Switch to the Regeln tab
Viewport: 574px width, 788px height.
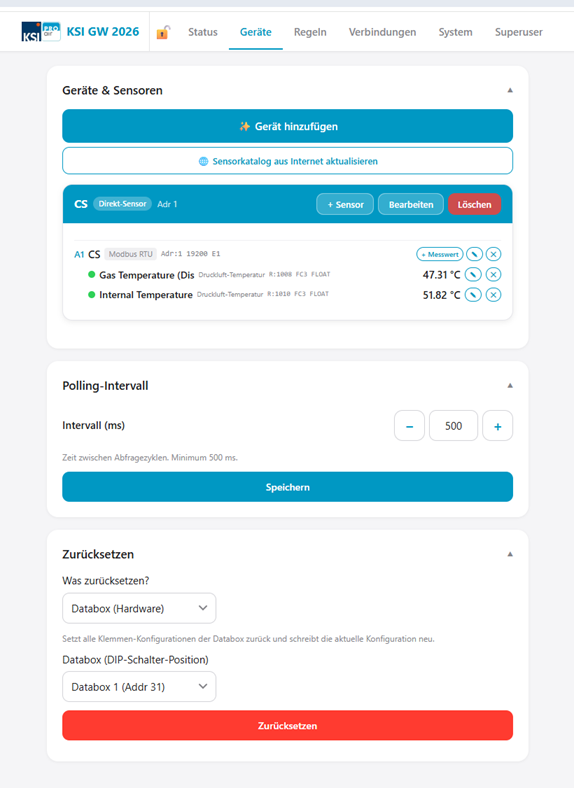[310, 32]
